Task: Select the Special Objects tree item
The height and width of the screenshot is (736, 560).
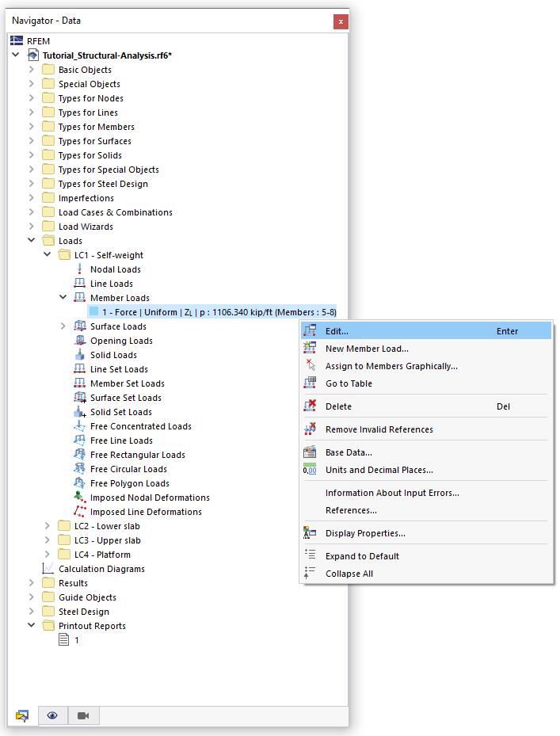Action: [x=90, y=83]
